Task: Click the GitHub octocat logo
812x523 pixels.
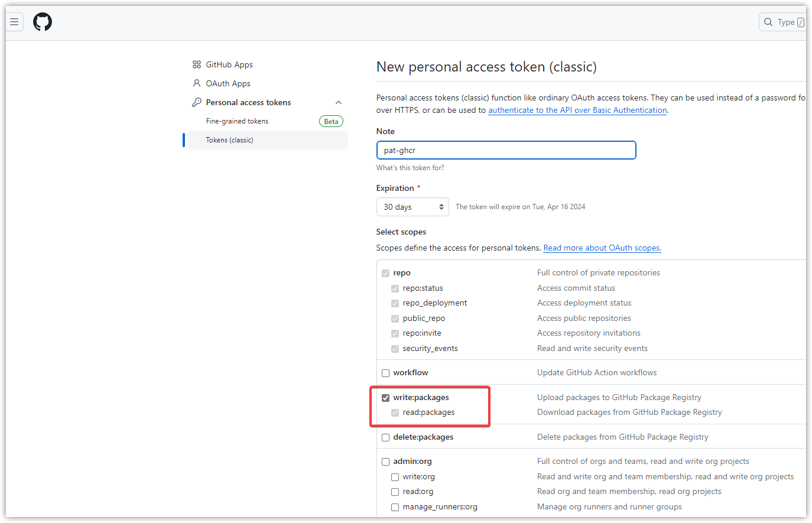Action: (x=42, y=21)
